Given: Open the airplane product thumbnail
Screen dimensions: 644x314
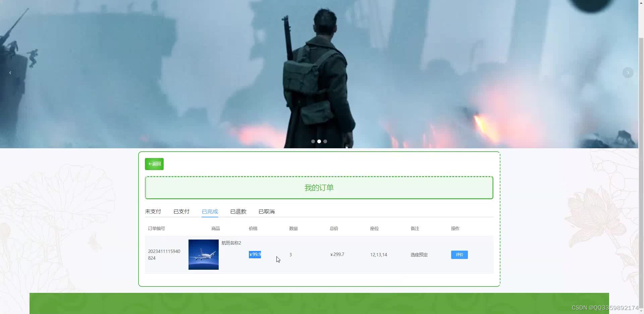Looking at the screenshot, I should 204,255.
